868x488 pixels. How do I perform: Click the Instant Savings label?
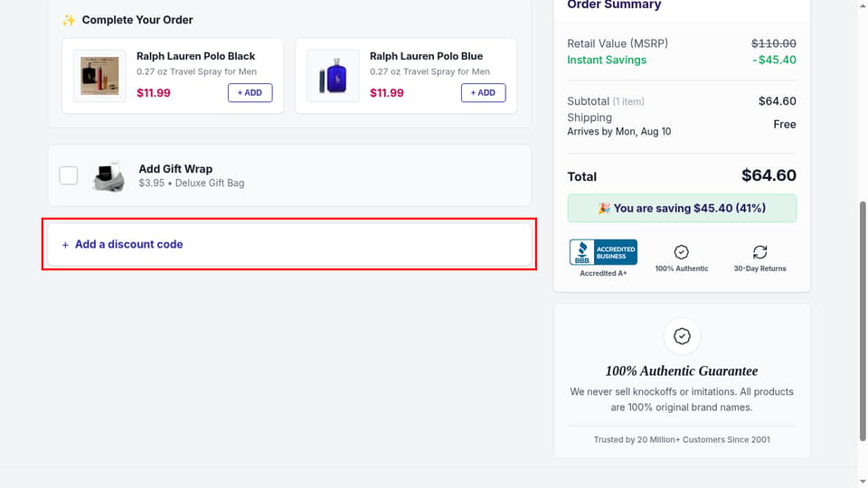point(606,60)
